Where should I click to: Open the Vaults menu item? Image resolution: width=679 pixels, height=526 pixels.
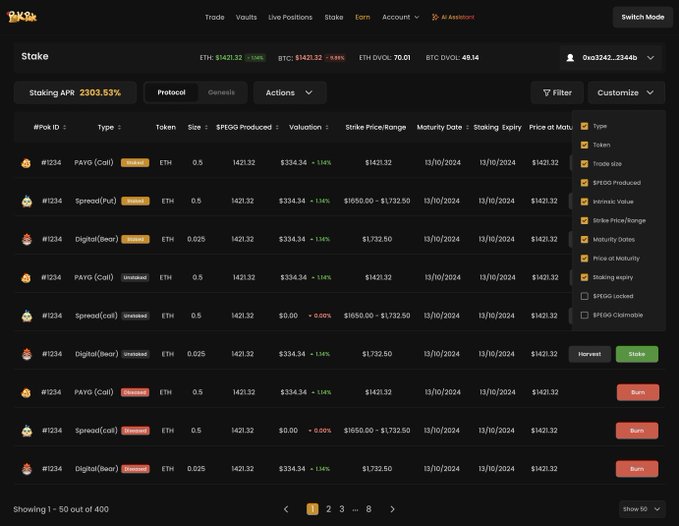246,17
